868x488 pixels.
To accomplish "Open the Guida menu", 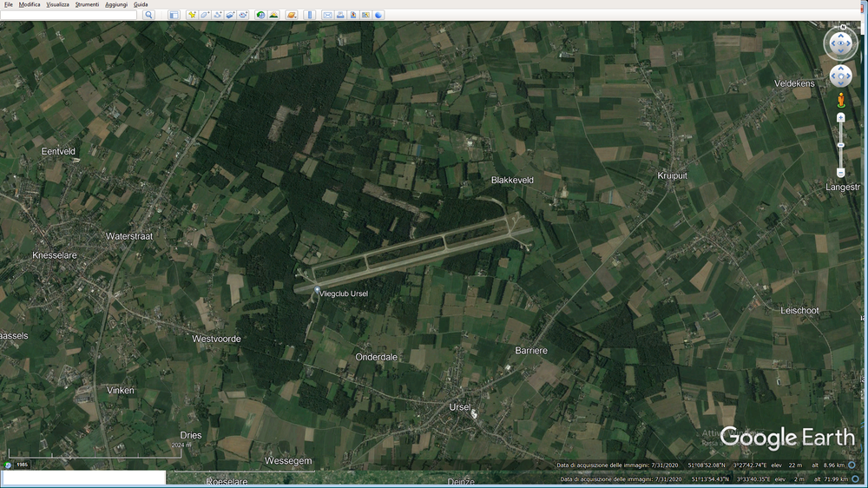I will click(141, 4).
